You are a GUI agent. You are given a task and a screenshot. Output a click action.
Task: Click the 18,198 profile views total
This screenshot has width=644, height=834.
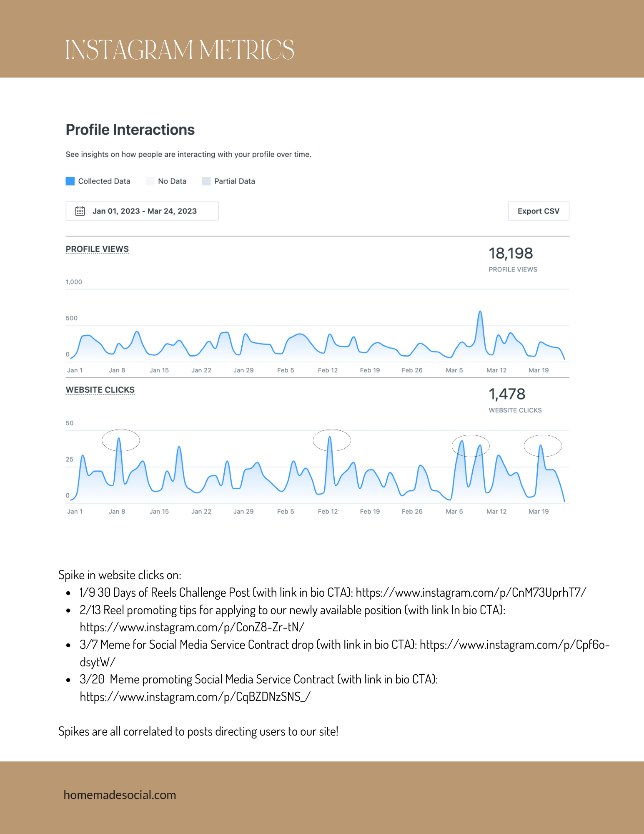click(x=511, y=253)
